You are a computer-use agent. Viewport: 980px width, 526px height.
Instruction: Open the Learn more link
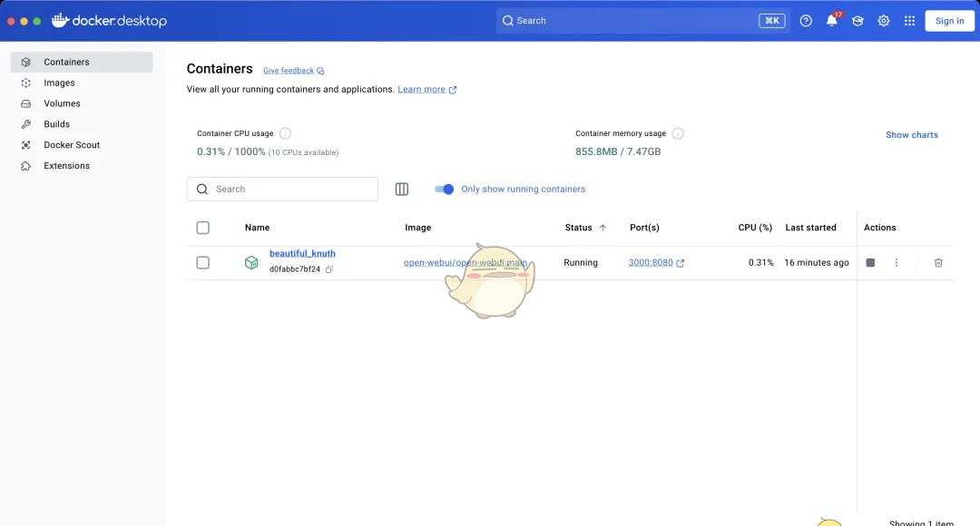click(421, 90)
